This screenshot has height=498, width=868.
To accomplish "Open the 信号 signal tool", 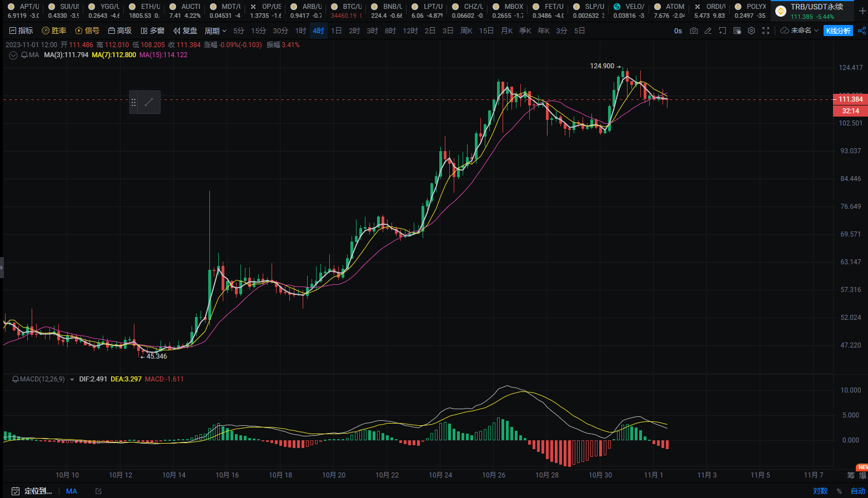I will click(x=88, y=31).
